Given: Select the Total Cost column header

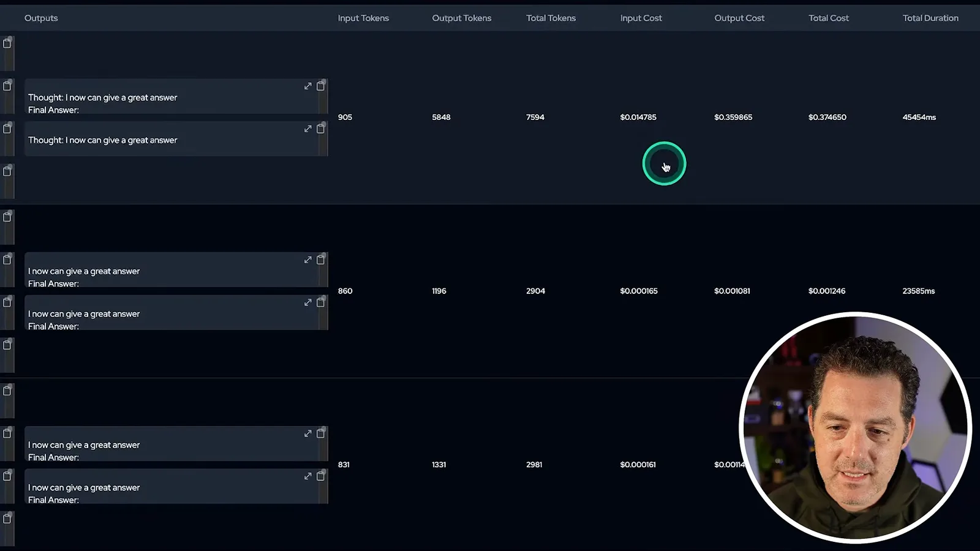Looking at the screenshot, I should 829,18.
